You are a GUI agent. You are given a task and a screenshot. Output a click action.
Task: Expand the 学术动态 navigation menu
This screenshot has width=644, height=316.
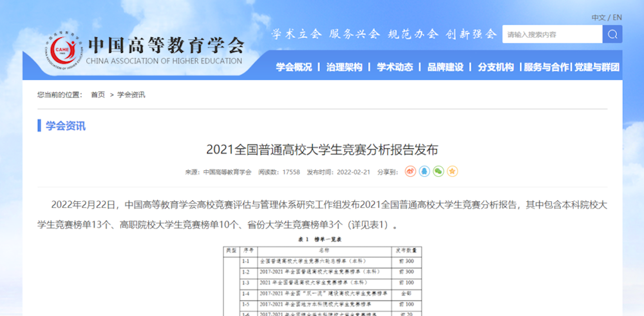click(x=395, y=67)
